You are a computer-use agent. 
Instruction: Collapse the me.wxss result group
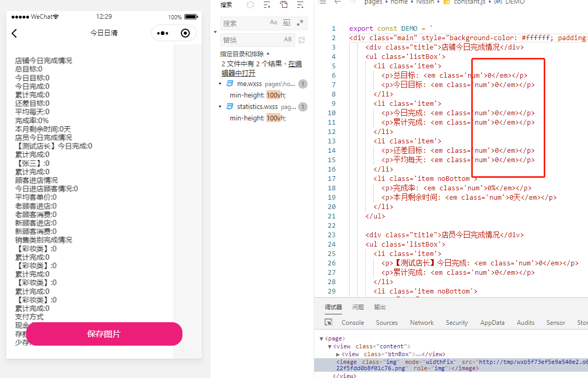(220, 83)
